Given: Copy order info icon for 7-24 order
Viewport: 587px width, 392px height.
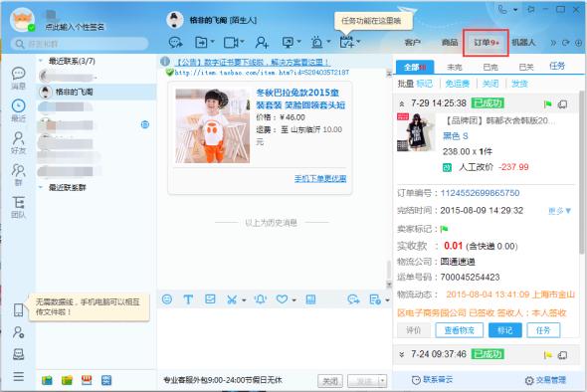Looking at the screenshot, I should pyautogui.click(x=562, y=354).
